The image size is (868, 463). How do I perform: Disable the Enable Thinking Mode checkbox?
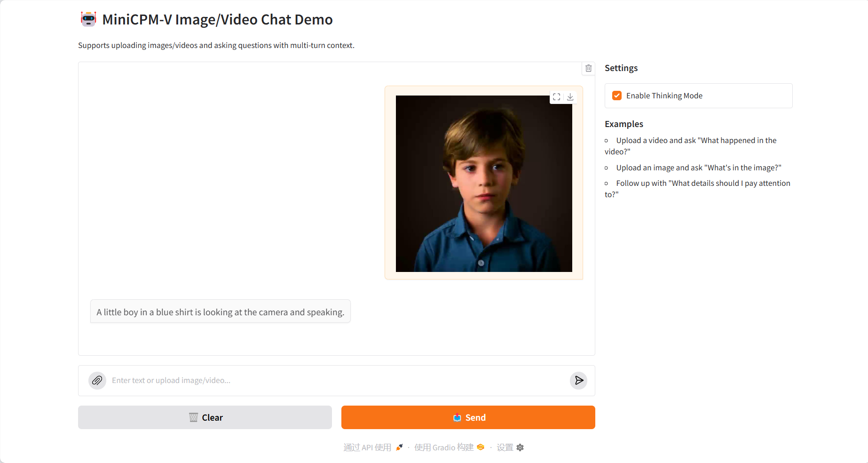tap(617, 96)
